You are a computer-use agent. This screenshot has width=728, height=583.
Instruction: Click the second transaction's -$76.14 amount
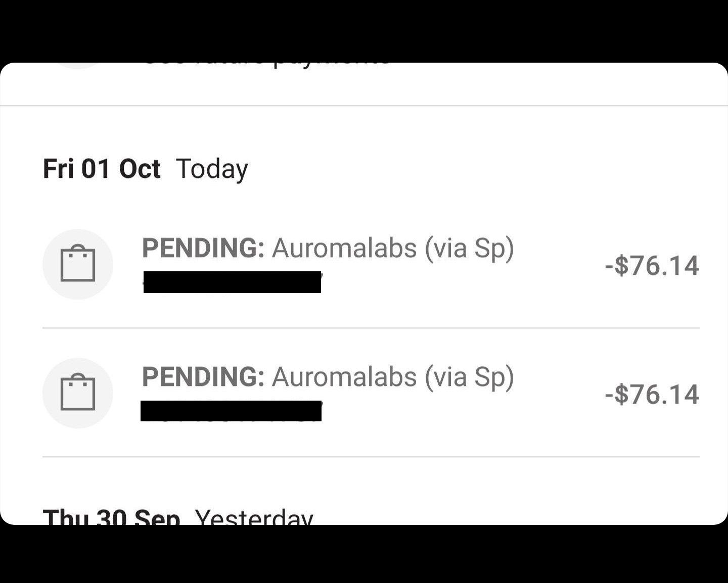point(652,394)
